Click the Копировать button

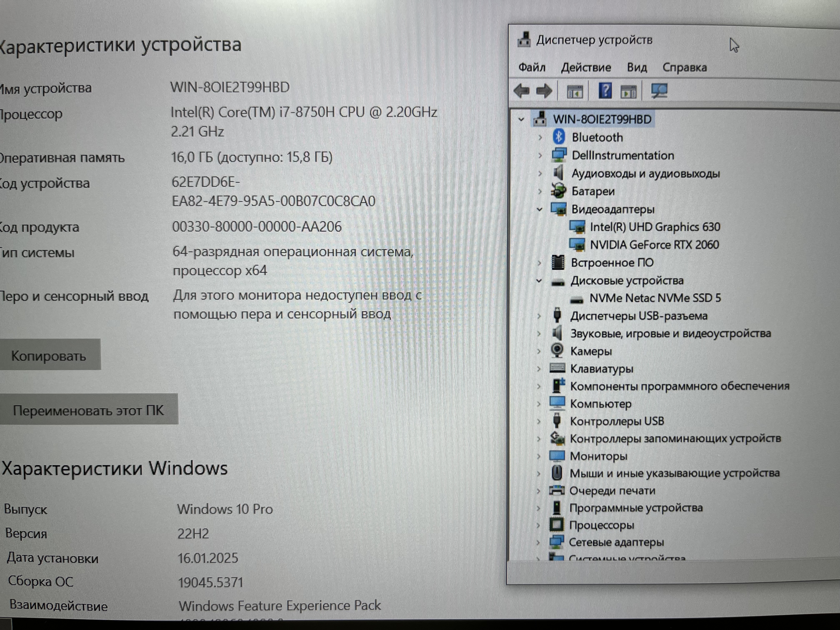49,355
